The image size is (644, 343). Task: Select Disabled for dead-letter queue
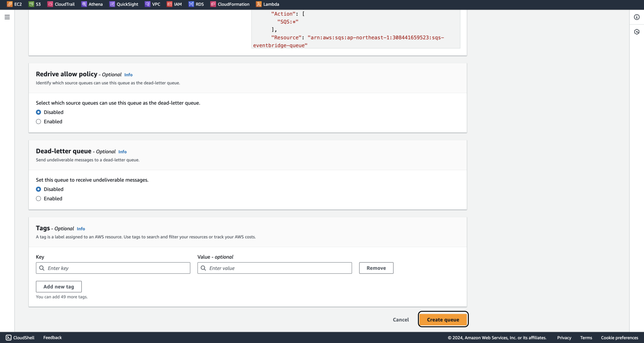[38, 189]
